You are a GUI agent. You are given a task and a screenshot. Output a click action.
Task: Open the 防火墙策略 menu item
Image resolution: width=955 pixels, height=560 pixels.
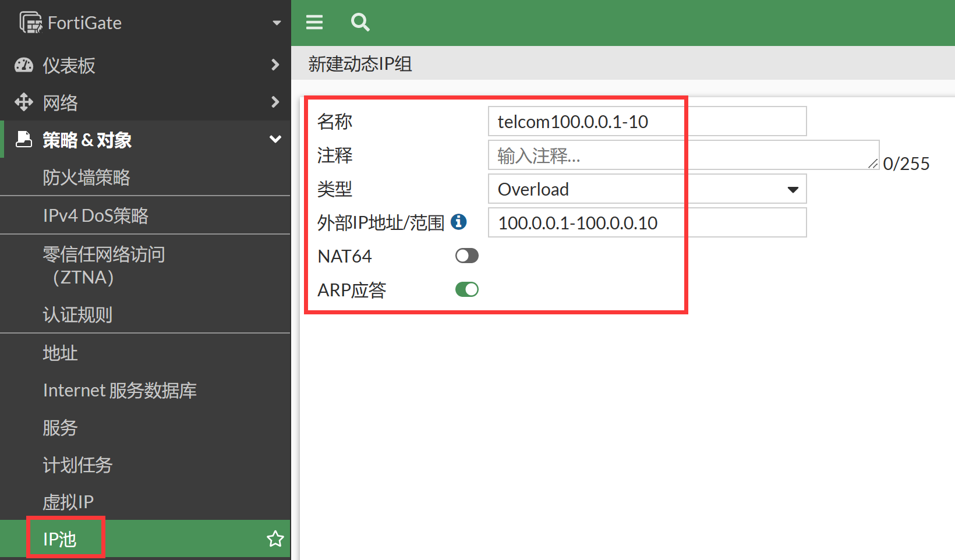coord(86,178)
